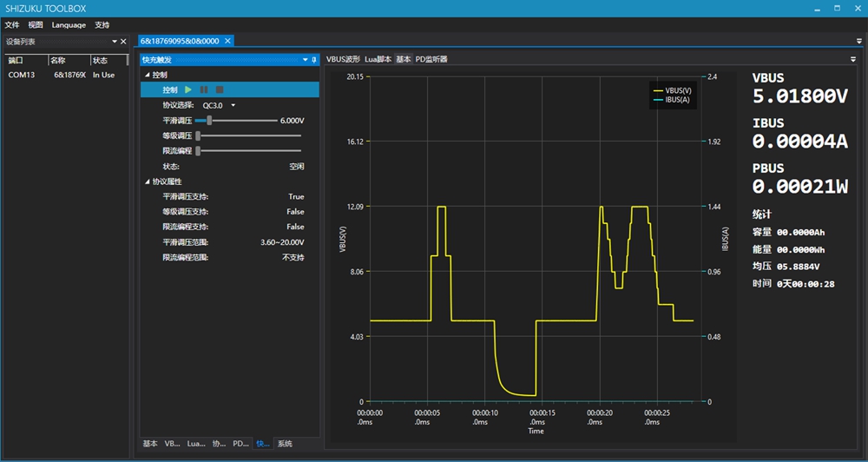Pin the 快充触发 panel
Image resolution: width=868 pixels, height=462 pixels.
click(314, 60)
